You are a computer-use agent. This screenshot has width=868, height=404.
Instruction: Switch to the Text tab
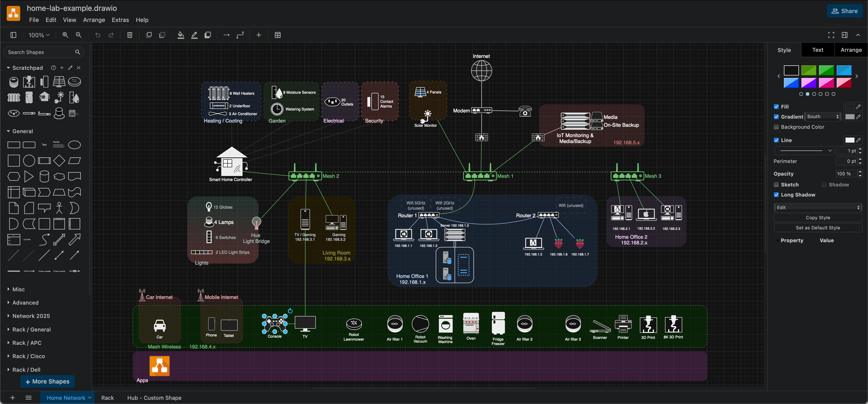click(818, 50)
